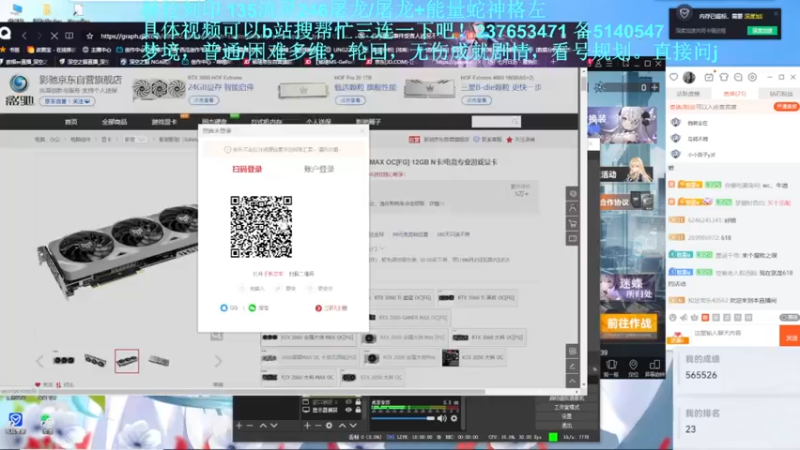Viewport: 800px width, 450px height.
Task: Choose RTX 3060 Ti 黑将 OC[FG] option
Action: [x=478, y=297]
